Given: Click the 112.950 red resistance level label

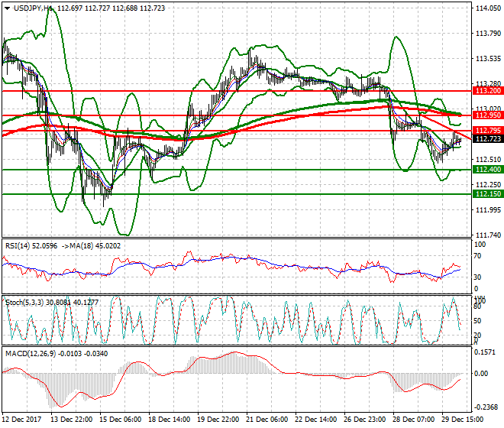Looking at the screenshot, I should pos(488,115).
